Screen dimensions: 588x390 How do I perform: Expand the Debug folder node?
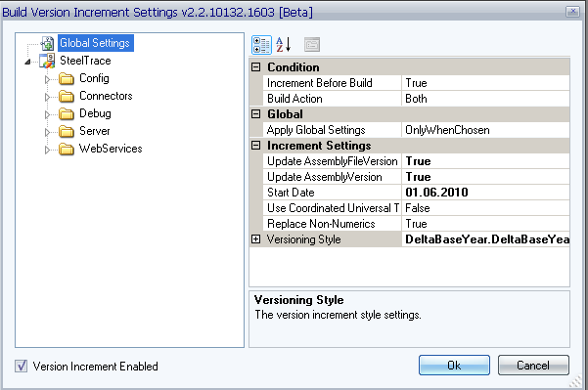[x=47, y=114]
